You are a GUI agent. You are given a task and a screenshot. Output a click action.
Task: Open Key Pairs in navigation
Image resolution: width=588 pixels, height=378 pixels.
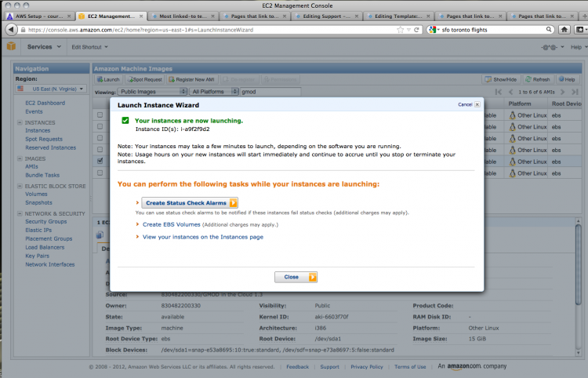[37, 256]
